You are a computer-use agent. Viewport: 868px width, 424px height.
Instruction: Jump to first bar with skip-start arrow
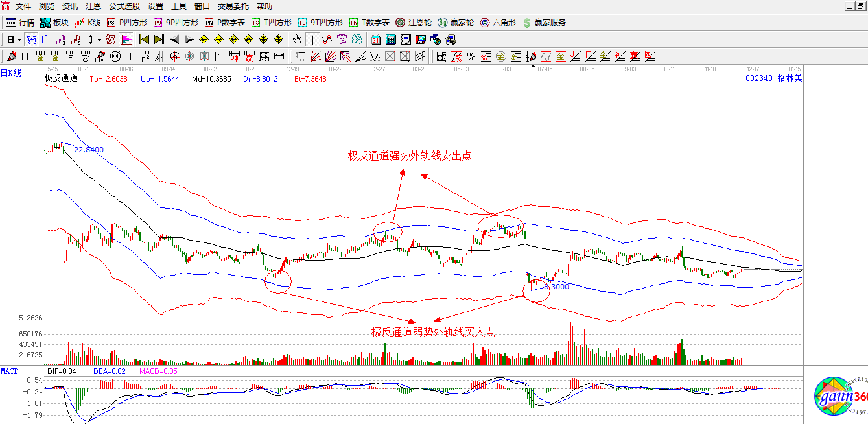tap(144, 40)
